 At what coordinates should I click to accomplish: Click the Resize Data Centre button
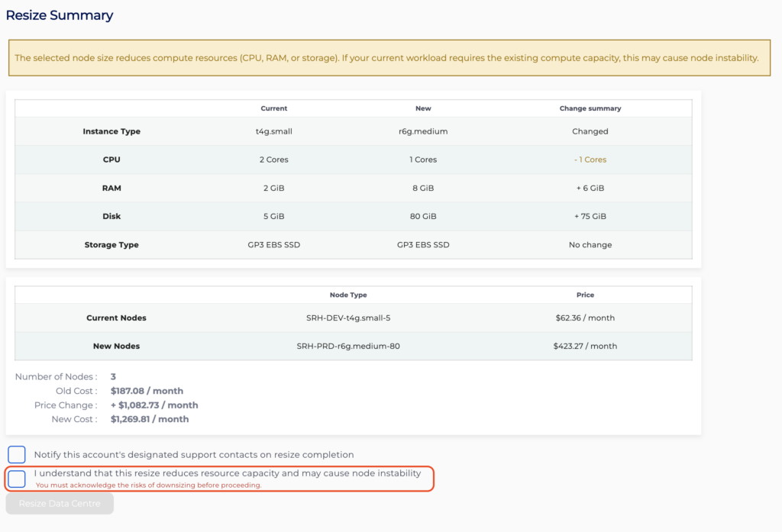tap(60, 504)
